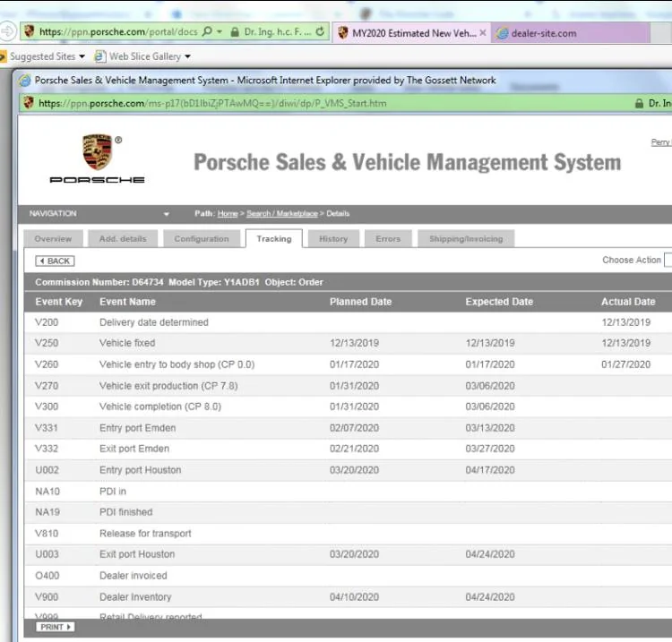Click the refresh page icon
The image size is (672, 642).
[320, 31]
